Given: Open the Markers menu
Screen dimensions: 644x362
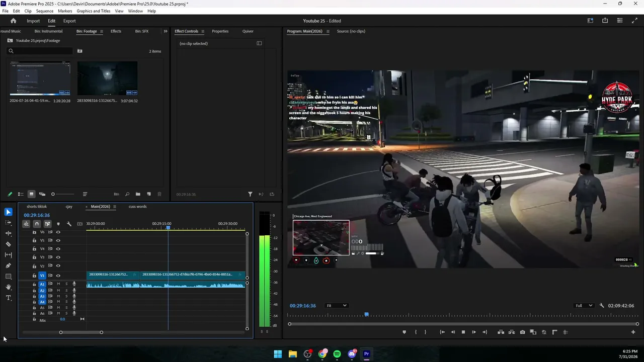Looking at the screenshot, I should pyautogui.click(x=65, y=11).
